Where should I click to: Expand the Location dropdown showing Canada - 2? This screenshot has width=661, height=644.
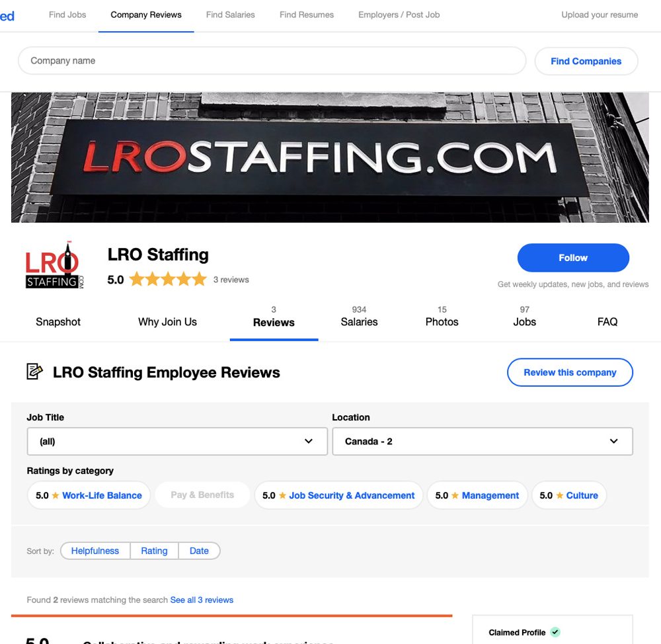tap(483, 441)
